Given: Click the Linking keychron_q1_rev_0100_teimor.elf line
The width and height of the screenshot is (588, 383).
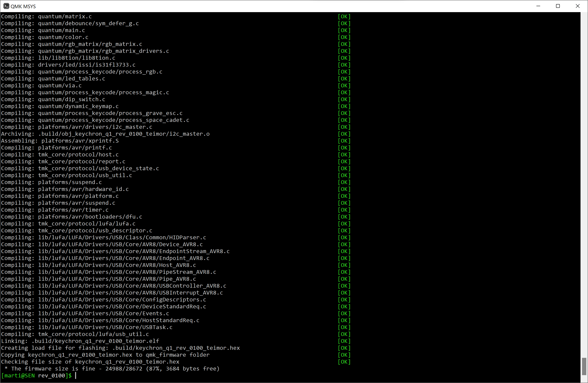Looking at the screenshot, I should [x=80, y=341].
